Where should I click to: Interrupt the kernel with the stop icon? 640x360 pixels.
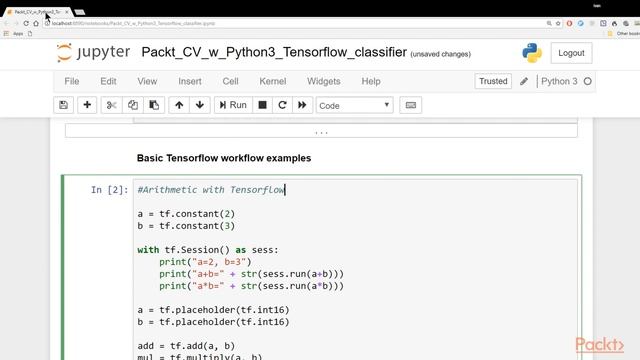(262, 105)
